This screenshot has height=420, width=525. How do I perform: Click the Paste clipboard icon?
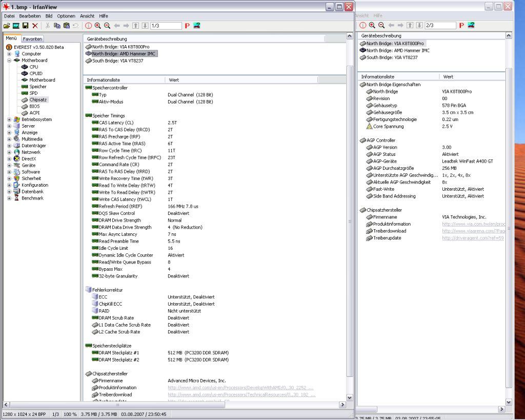tap(66, 26)
